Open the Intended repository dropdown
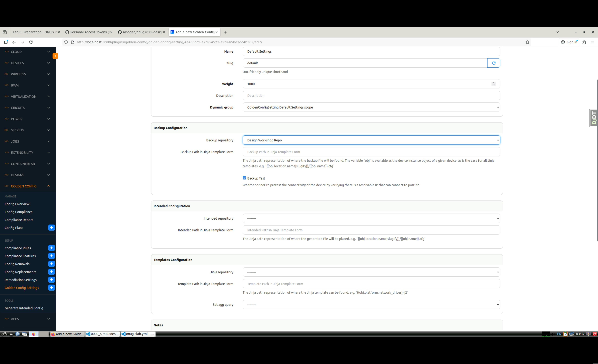 pos(371,218)
